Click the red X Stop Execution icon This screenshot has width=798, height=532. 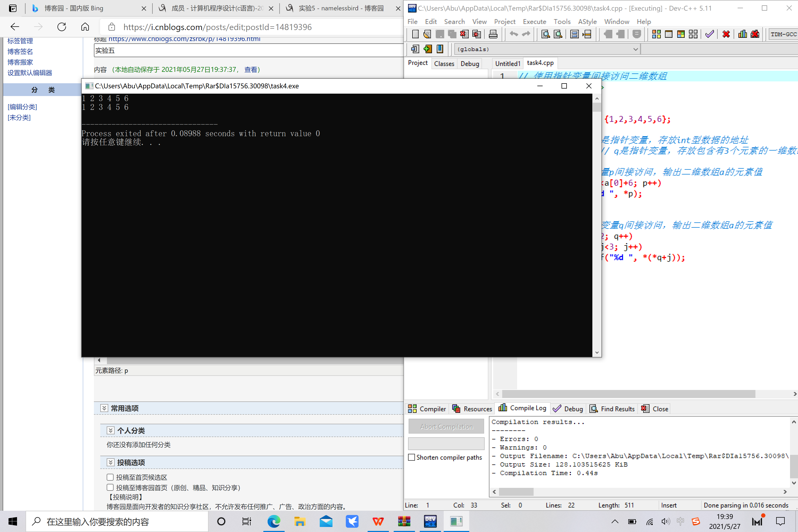[726, 34]
